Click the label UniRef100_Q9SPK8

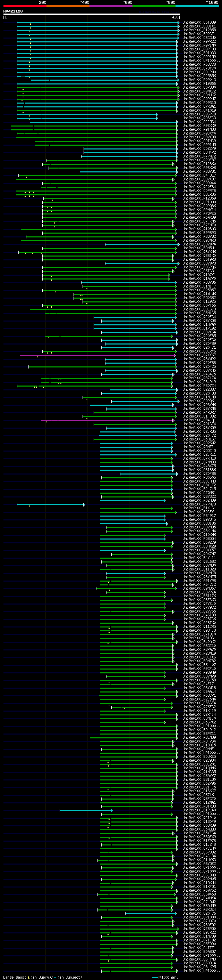tap(199, 114)
